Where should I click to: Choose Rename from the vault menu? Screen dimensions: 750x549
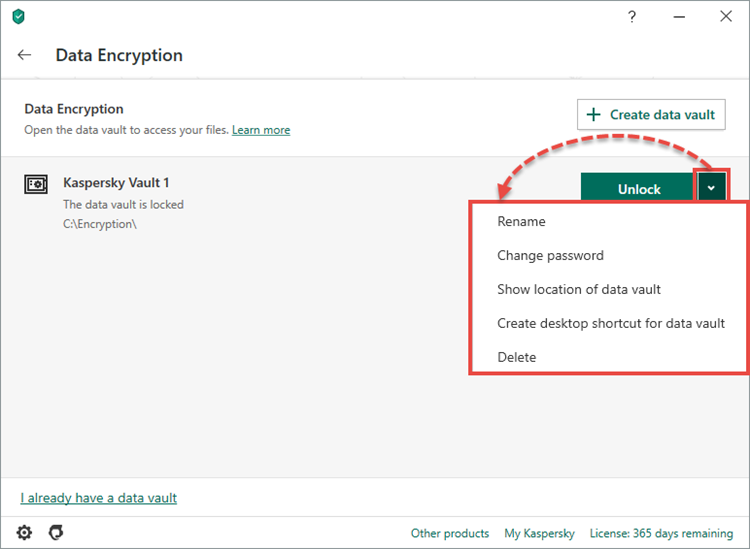[x=521, y=222]
